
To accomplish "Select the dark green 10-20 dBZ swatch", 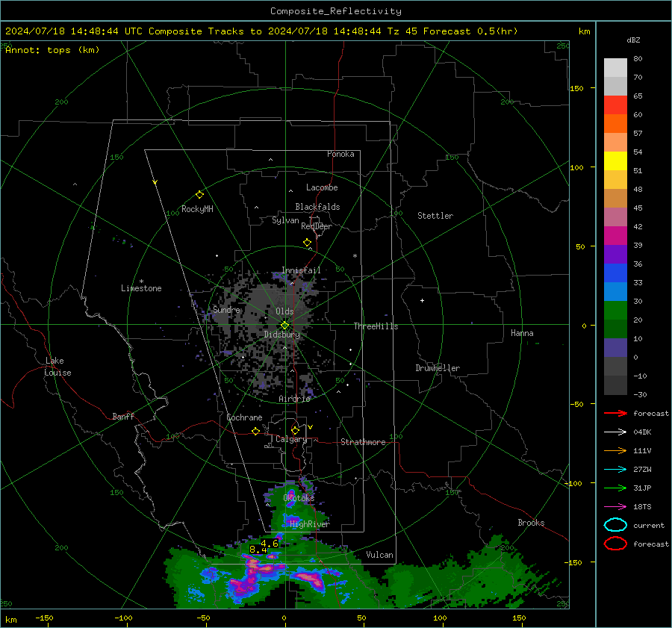I will (x=615, y=329).
